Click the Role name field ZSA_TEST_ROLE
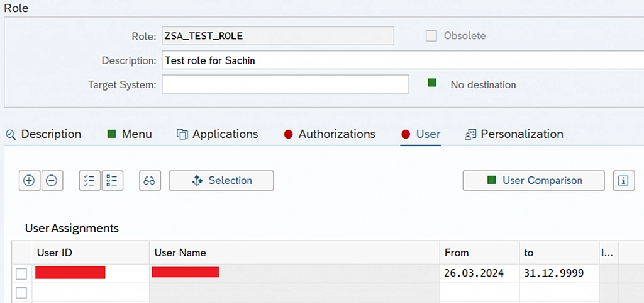The width and height of the screenshot is (644, 303). pos(277,36)
